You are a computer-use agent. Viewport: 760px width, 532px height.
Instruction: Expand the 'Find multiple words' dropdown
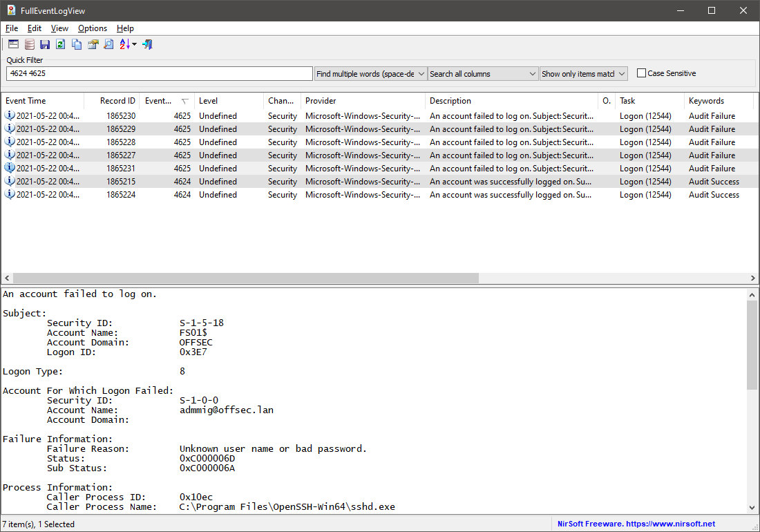click(x=421, y=74)
